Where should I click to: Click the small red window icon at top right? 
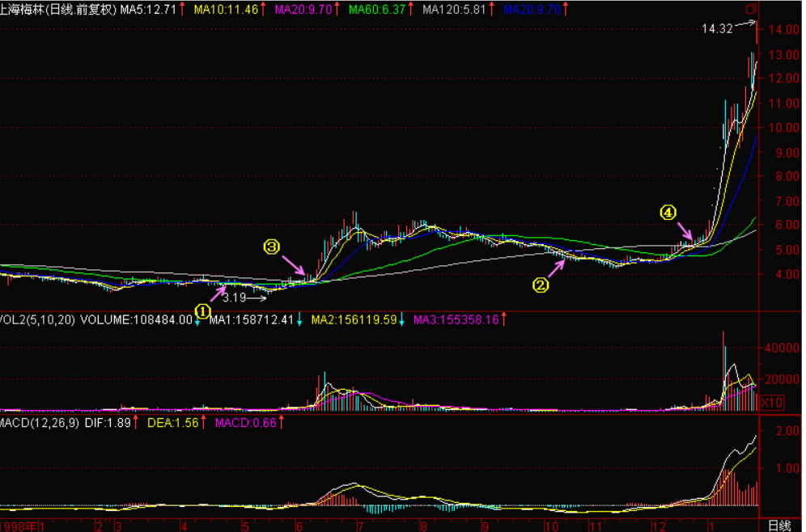coord(751,10)
